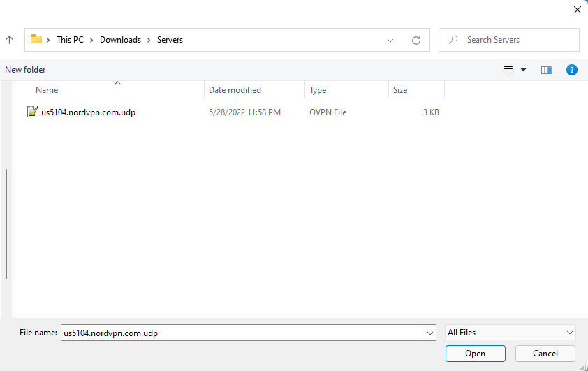The width and height of the screenshot is (588, 371).
Task: Click the Downloads breadcrumb in path
Action: click(120, 40)
